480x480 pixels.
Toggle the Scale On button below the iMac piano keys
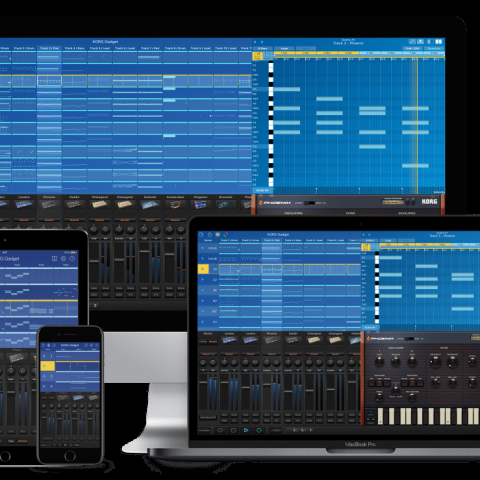coord(263,190)
